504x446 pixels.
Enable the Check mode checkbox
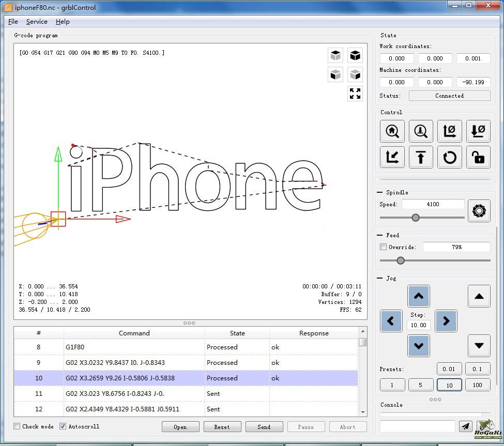17,426
